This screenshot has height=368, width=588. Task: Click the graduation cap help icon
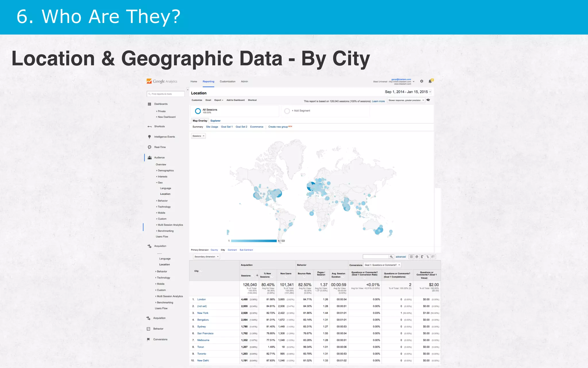click(x=428, y=100)
